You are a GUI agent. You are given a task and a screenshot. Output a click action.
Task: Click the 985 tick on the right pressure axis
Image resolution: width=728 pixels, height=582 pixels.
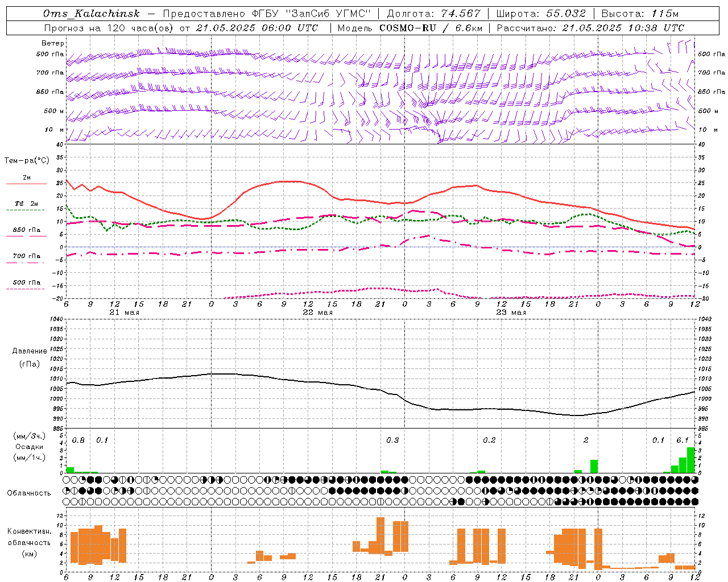pos(704,429)
